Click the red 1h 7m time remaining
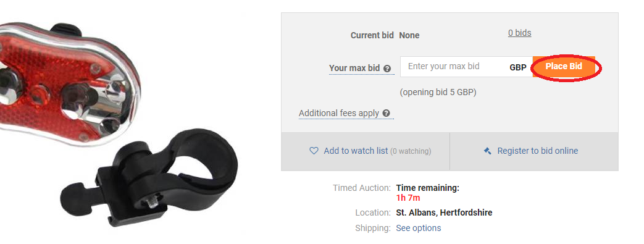644x244 pixels. pos(408,198)
